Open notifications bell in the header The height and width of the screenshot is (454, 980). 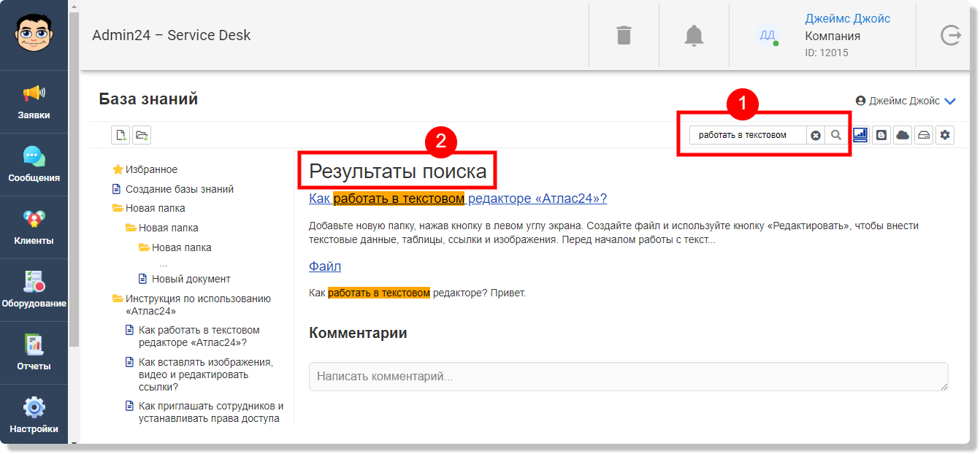coord(694,35)
